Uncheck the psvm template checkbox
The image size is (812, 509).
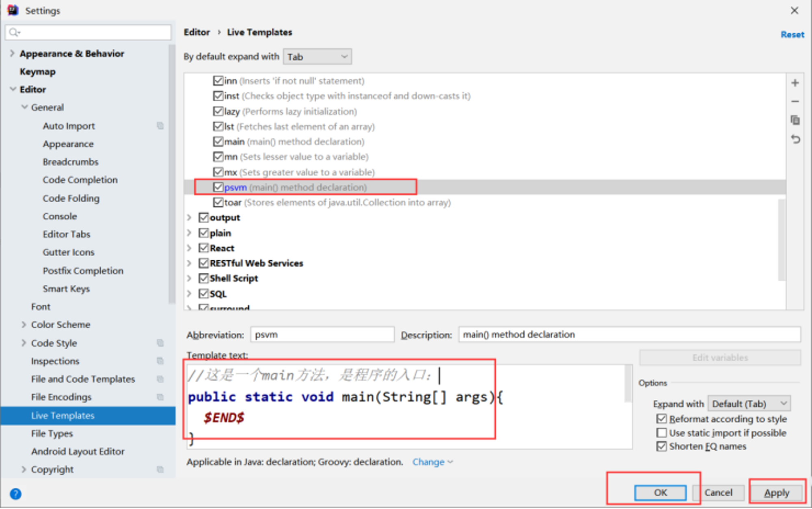click(218, 187)
